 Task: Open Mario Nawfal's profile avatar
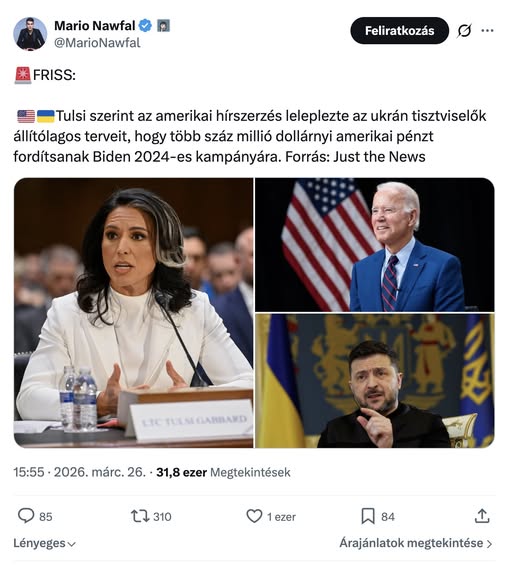[30, 34]
